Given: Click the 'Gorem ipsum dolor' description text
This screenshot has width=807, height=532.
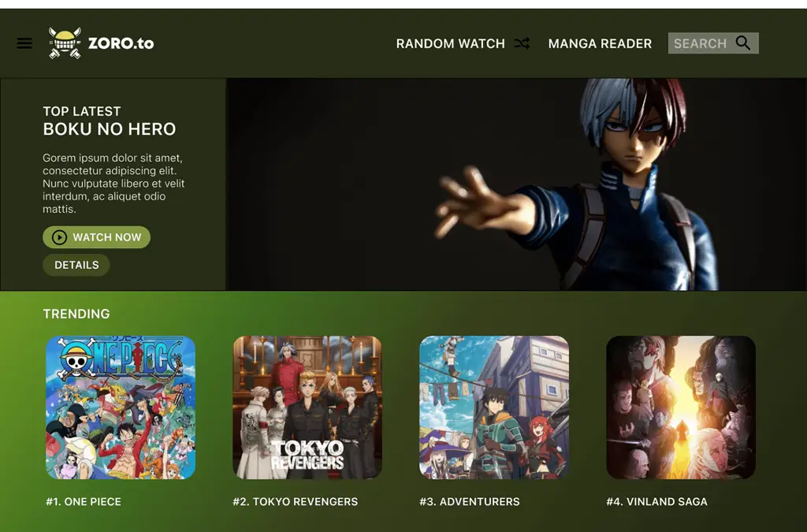Looking at the screenshot, I should click(x=113, y=183).
